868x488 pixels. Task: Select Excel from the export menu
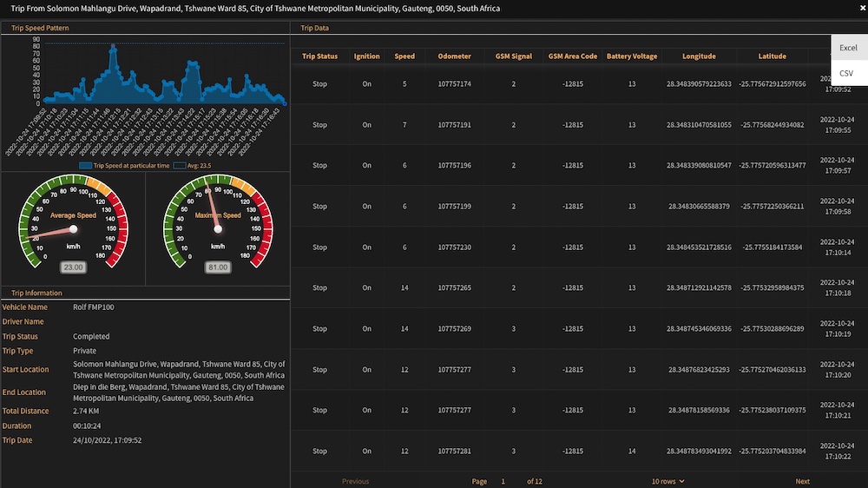(x=848, y=48)
